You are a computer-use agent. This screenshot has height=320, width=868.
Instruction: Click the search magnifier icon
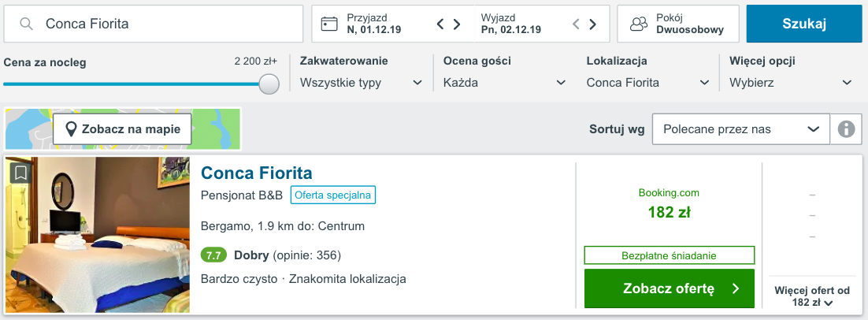click(26, 24)
